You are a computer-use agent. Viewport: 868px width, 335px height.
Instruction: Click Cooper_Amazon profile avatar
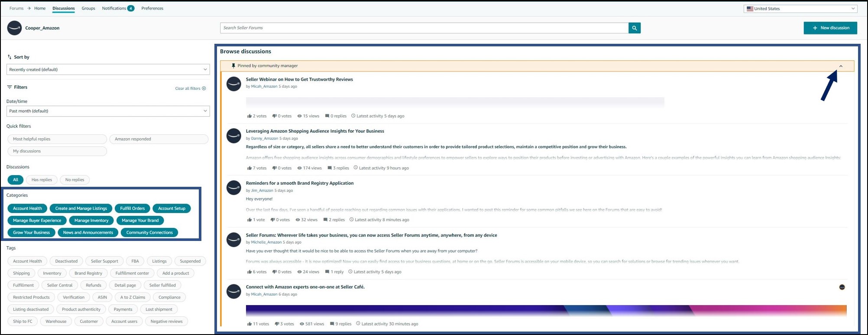14,28
